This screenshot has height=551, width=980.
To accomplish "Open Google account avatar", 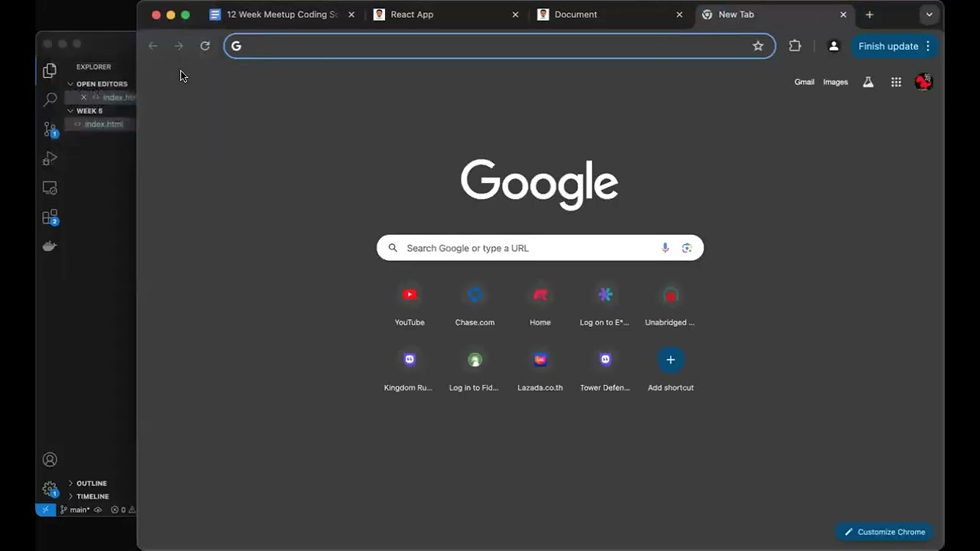I will click(923, 82).
